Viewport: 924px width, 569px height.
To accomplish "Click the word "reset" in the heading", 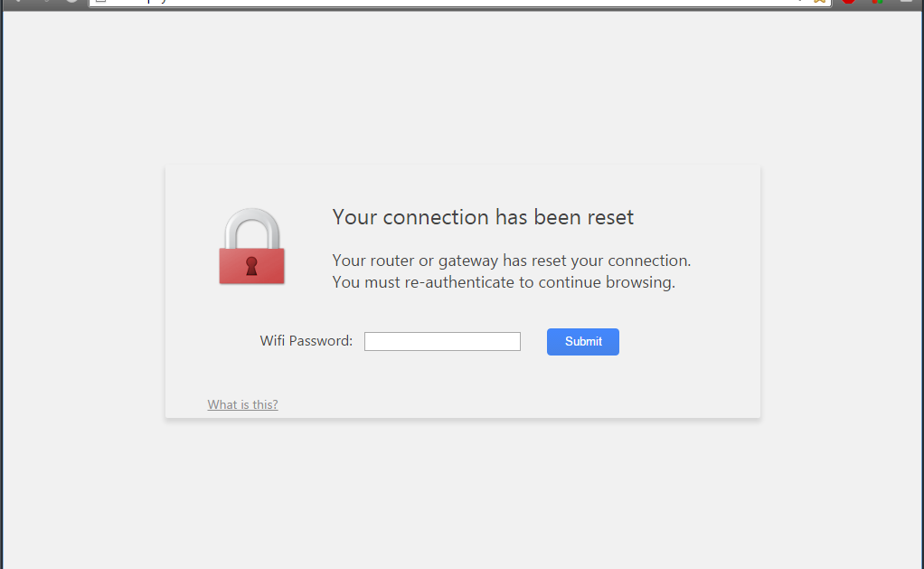I will click(610, 217).
